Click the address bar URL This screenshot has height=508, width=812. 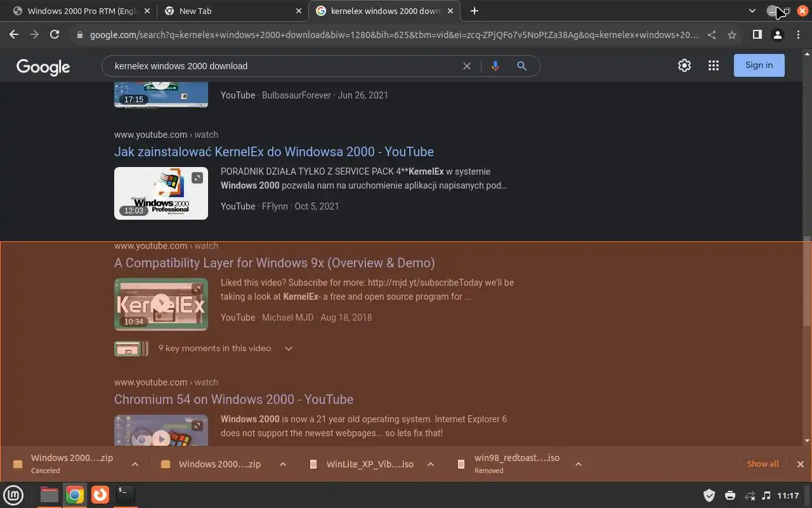[x=393, y=36]
